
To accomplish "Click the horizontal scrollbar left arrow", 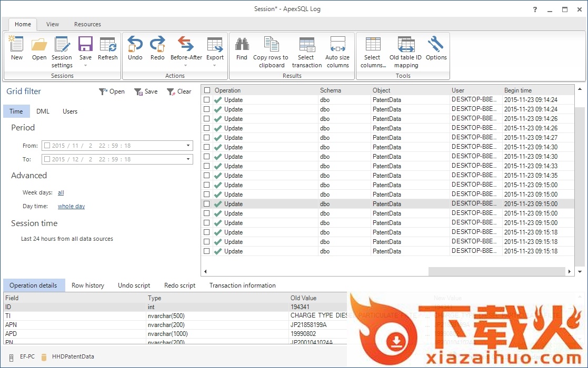I will [x=205, y=271].
